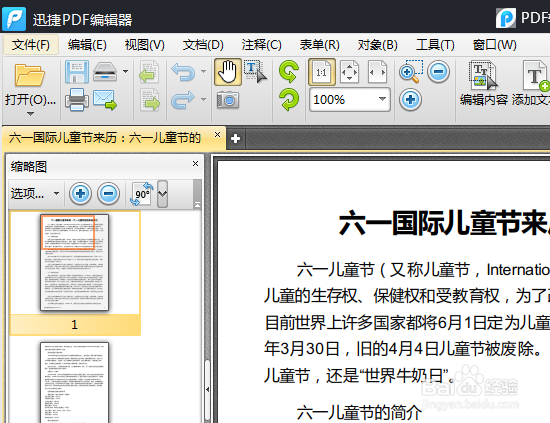Toggle the 1:1 actual size view
Image resolution: width=550 pixels, height=423 pixels.
tap(322, 72)
